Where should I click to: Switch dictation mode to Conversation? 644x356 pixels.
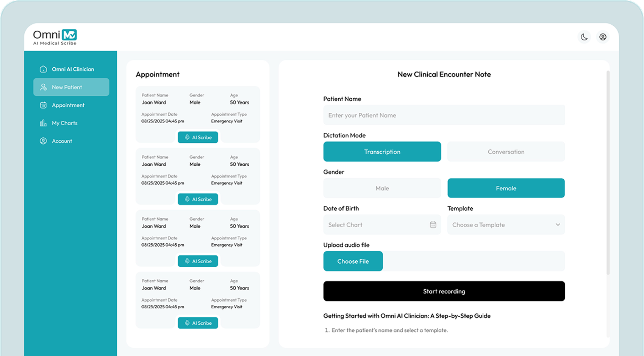pos(506,152)
